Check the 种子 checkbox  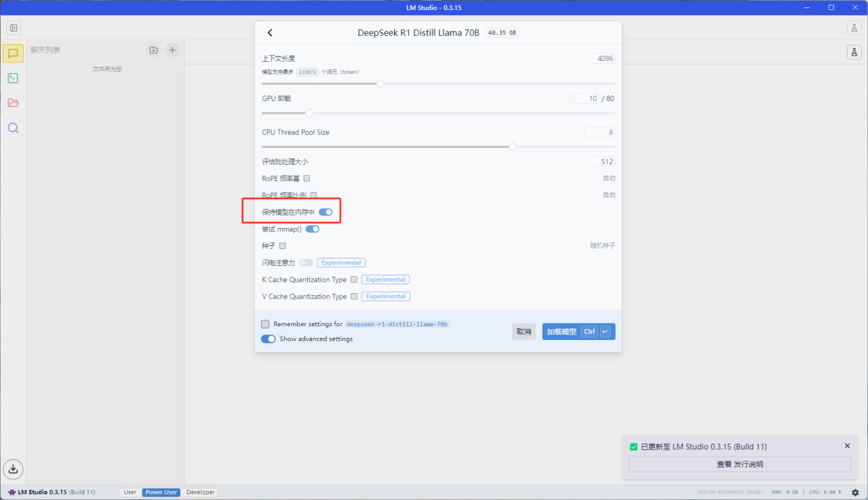click(282, 246)
